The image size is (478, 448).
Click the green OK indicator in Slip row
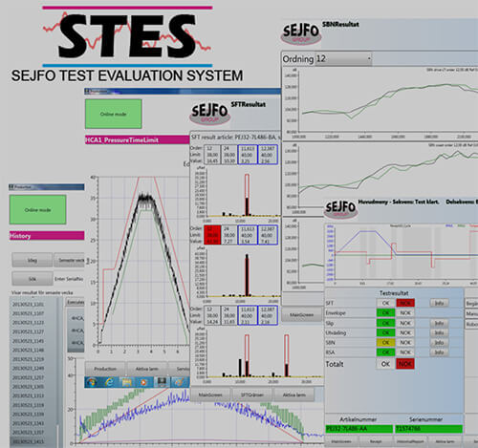pos(385,323)
